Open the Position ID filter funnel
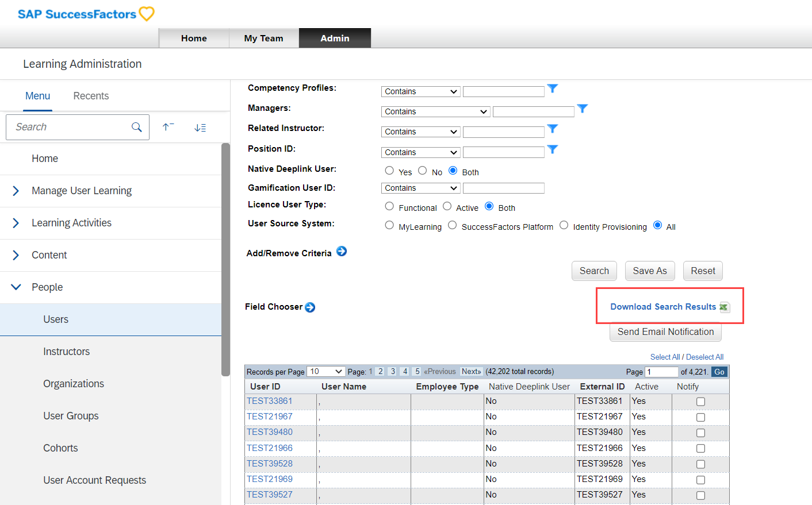Viewport: 812px width, 505px height. [x=553, y=149]
